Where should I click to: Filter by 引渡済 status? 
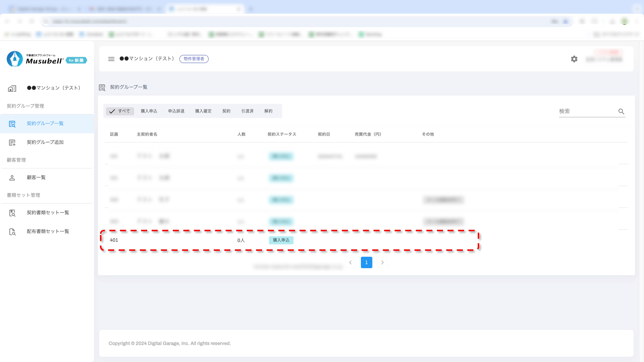(247, 111)
